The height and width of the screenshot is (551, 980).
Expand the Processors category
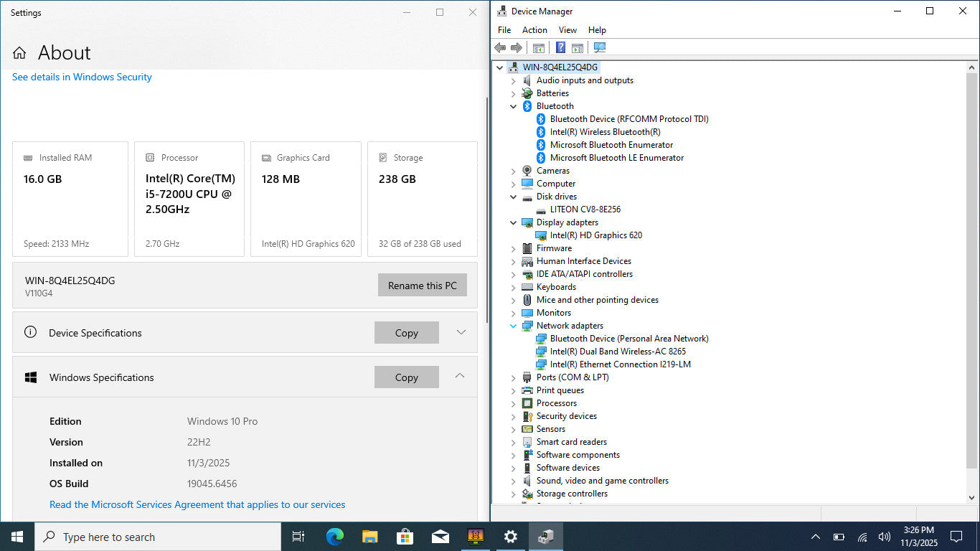coord(514,403)
